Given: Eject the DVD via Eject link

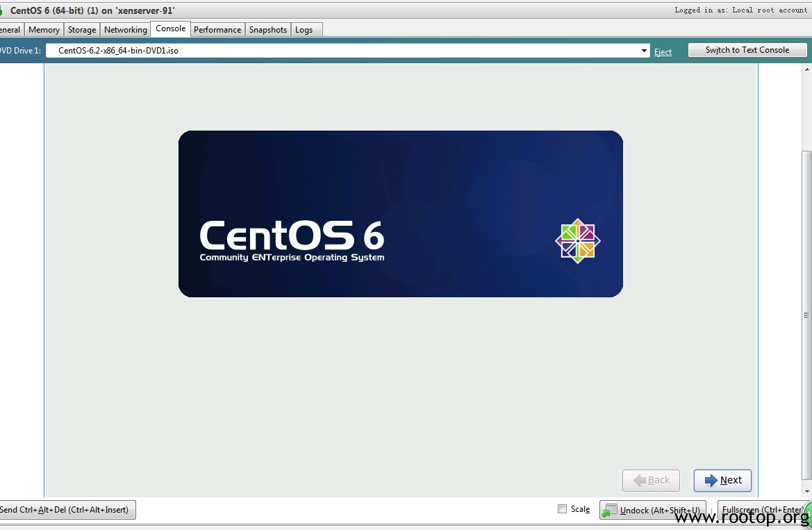Looking at the screenshot, I should 663,52.
